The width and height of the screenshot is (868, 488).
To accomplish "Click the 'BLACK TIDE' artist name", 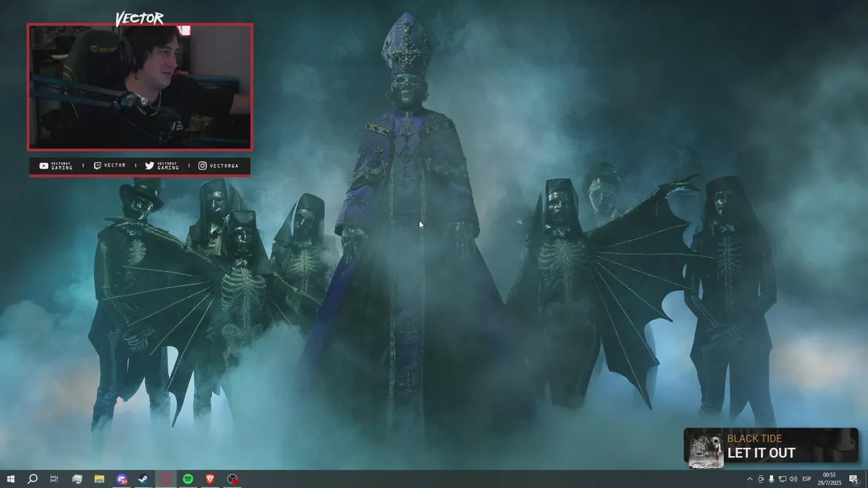I will (x=754, y=439).
